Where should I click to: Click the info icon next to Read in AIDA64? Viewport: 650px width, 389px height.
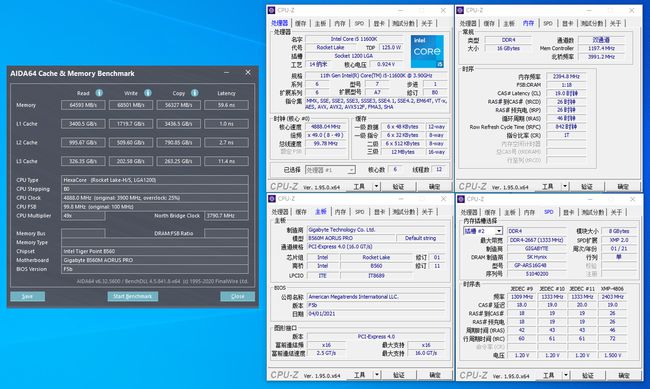coord(99,93)
